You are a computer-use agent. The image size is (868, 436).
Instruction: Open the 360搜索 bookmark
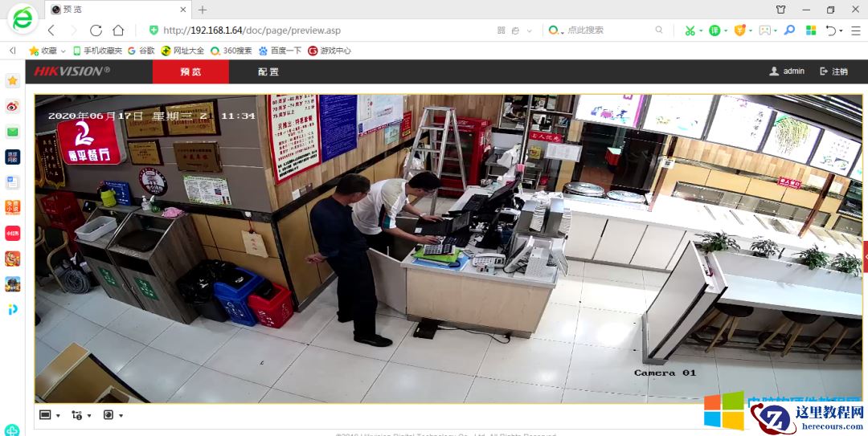coord(231,51)
